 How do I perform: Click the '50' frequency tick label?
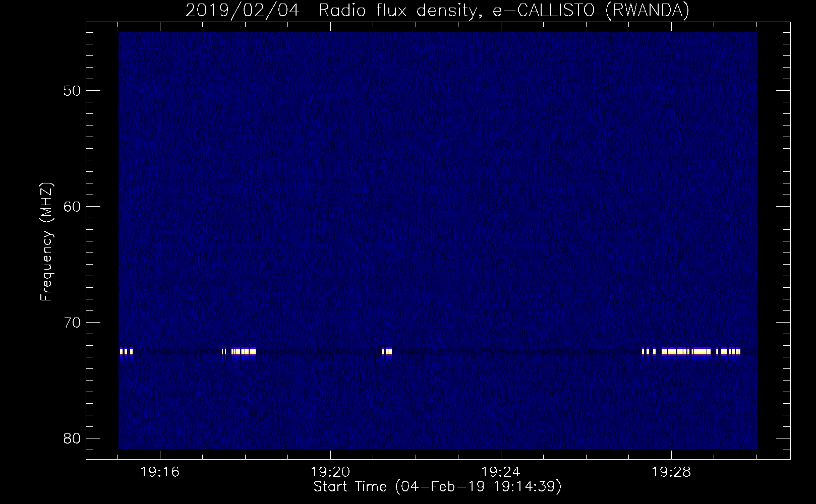72,91
